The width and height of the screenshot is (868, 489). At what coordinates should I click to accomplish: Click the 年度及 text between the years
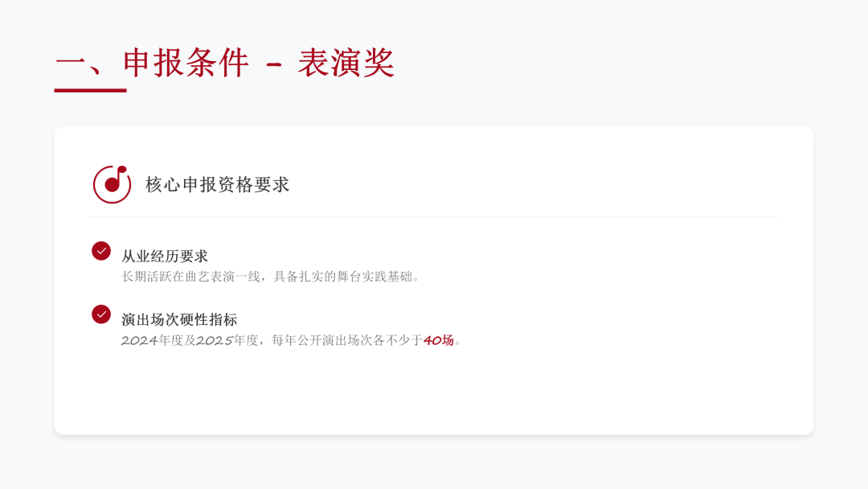178,340
